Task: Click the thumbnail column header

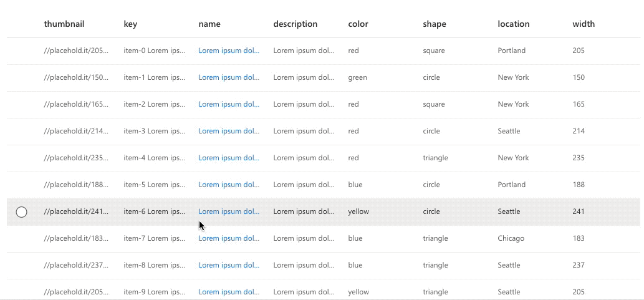Action: coord(64,24)
